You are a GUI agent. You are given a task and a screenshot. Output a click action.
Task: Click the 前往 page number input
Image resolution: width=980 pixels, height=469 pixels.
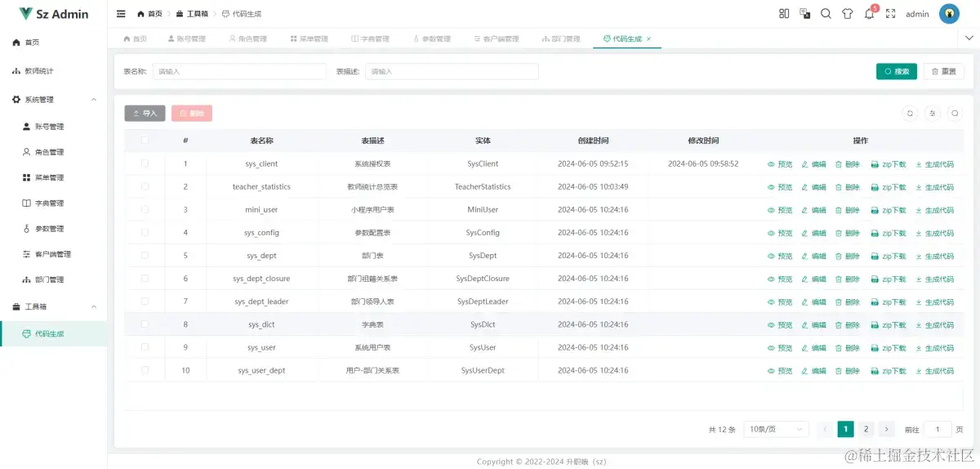click(938, 429)
